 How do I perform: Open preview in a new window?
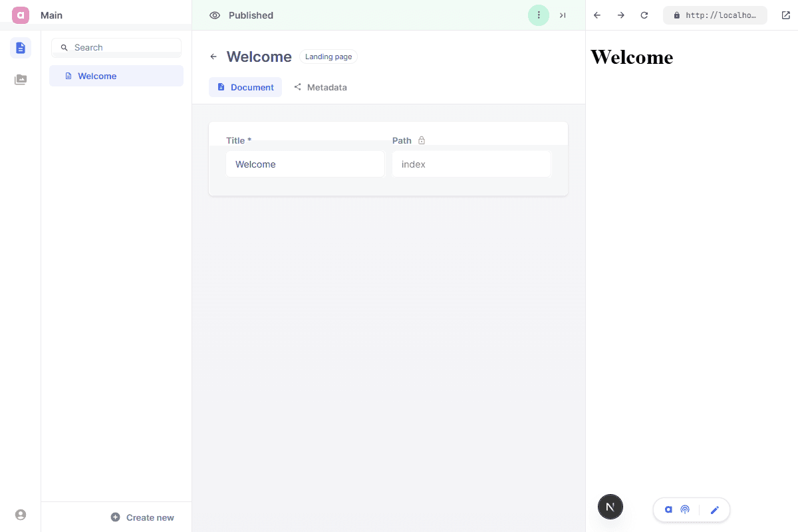785,15
